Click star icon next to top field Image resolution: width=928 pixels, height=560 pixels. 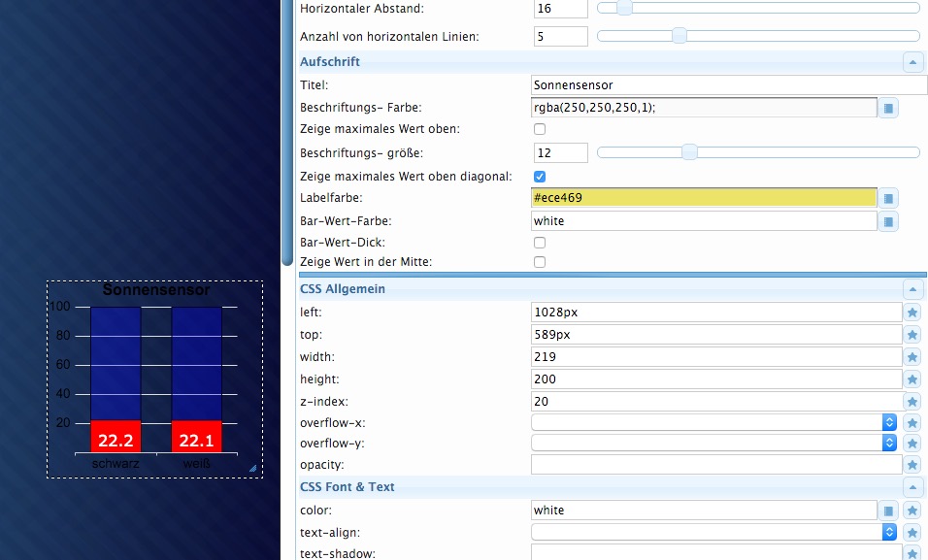912,335
